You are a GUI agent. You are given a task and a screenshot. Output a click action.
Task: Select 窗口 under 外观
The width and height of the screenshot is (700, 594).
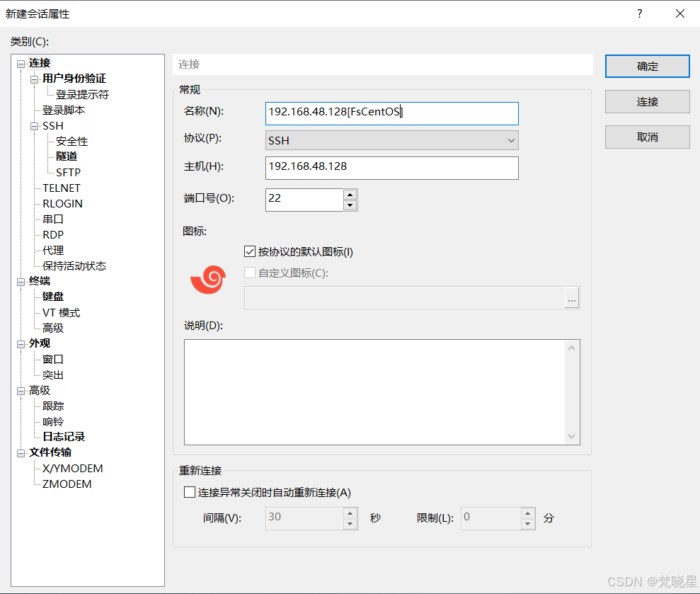pyautogui.click(x=52, y=359)
